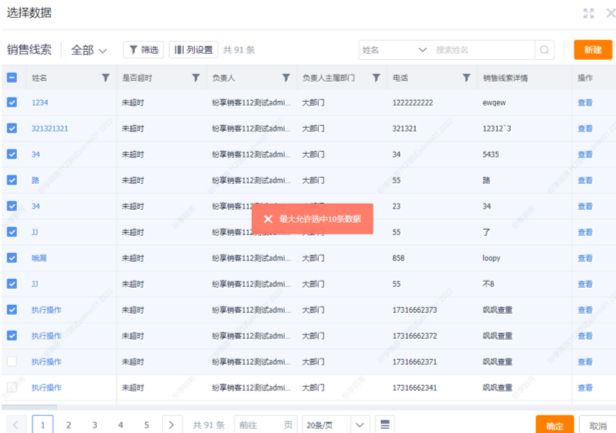Open the 全部 view dropdown
The image size is (616, 433).
point(89,50)
